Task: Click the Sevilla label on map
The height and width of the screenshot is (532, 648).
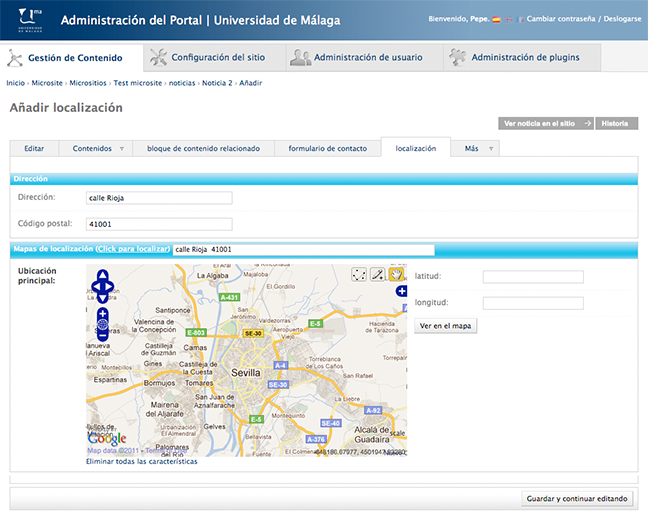Action: point(246,373)
